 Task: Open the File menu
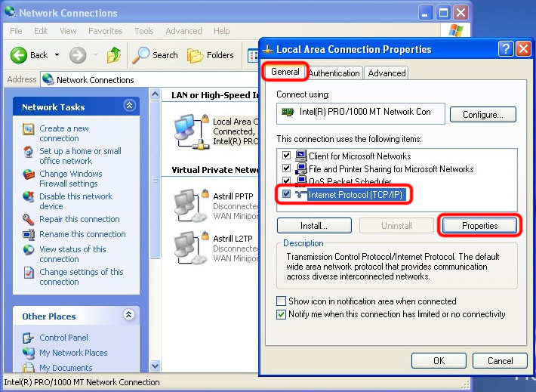pos(16,31)
